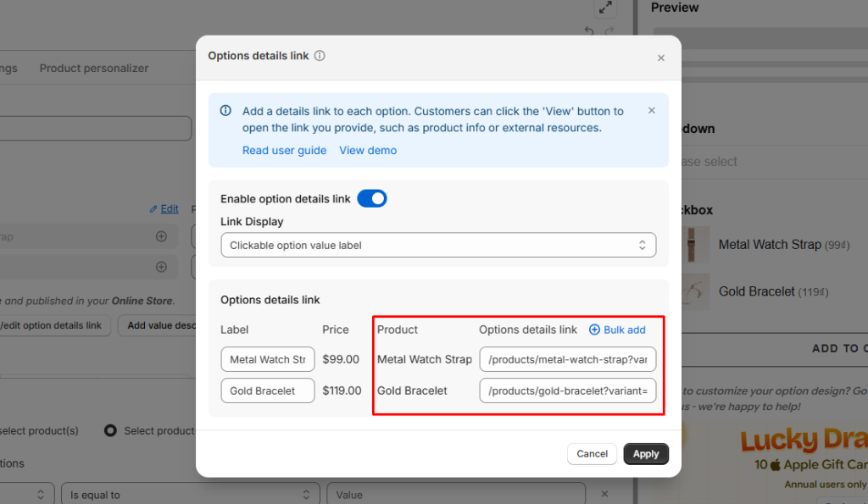Expand the 'Is equal to' condition dropdown
This screenshot has height=504, width=868.
pyautogui.click(x=189, y=495)
